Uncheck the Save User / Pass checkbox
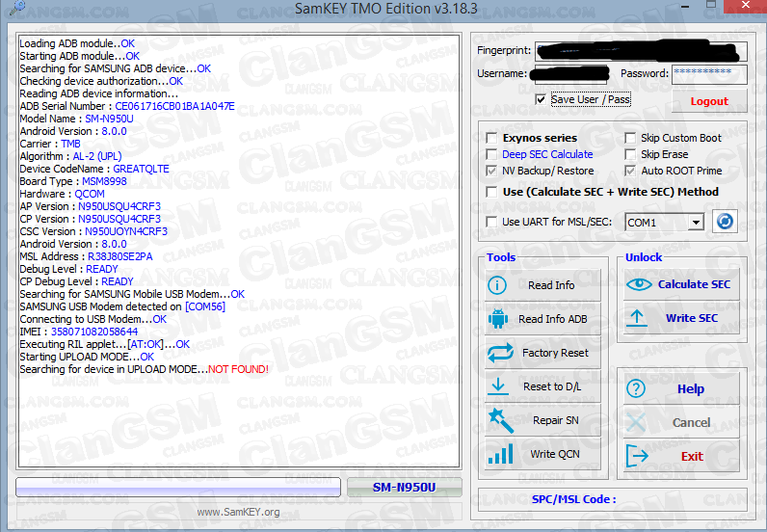The height and width of the screenshot is (532, 767). click(x=541, y=100)
